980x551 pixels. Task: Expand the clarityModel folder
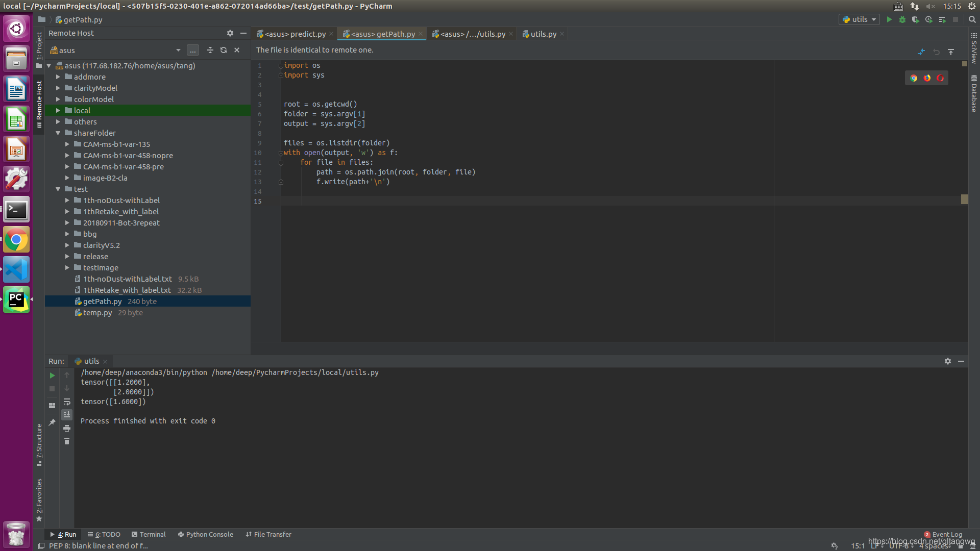58,88
